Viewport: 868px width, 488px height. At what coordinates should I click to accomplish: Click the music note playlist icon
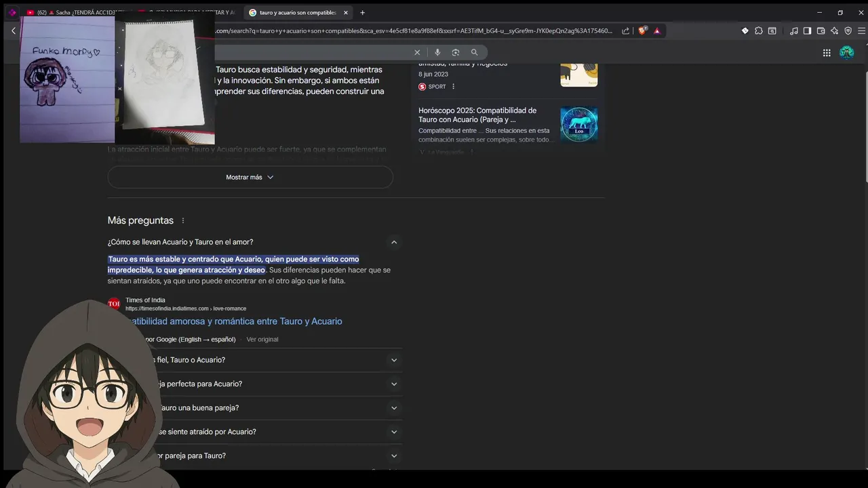coord(794,30)
